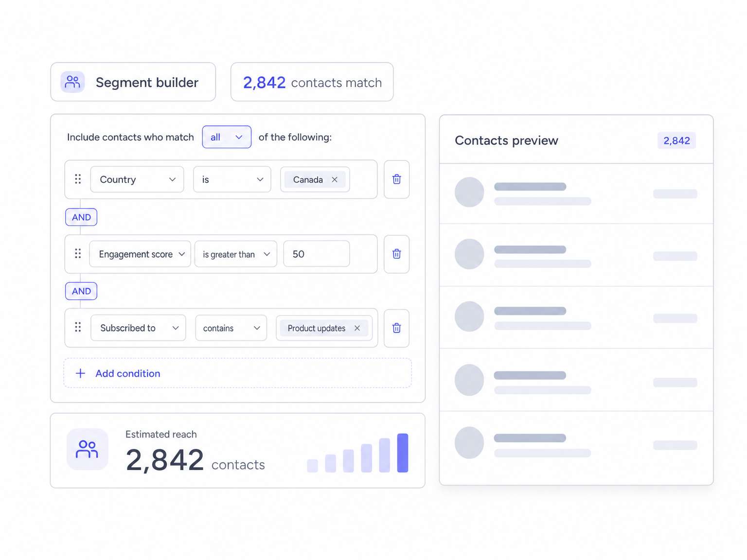Toggle the second AND operator badge
The height and width of the screenshot is (560, 747).
81,291
